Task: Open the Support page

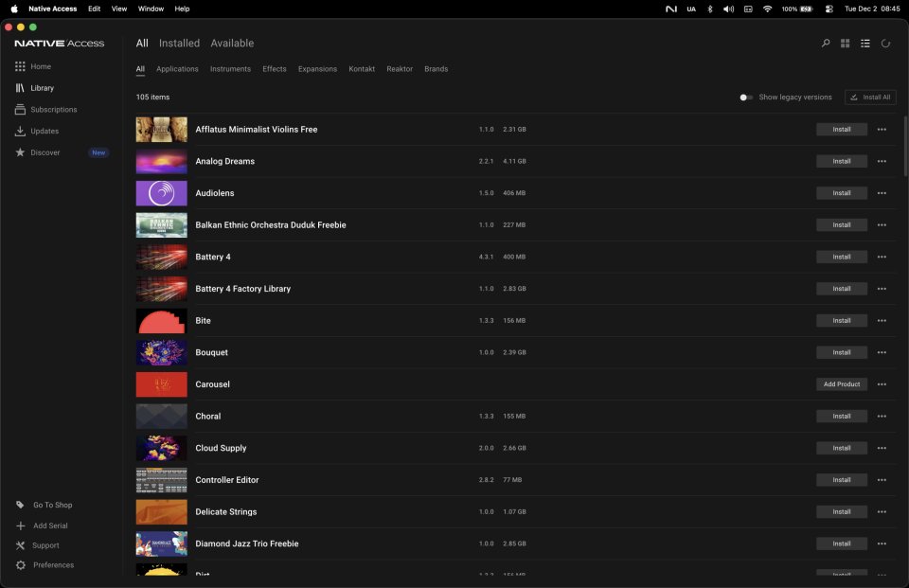Action: 44,544
